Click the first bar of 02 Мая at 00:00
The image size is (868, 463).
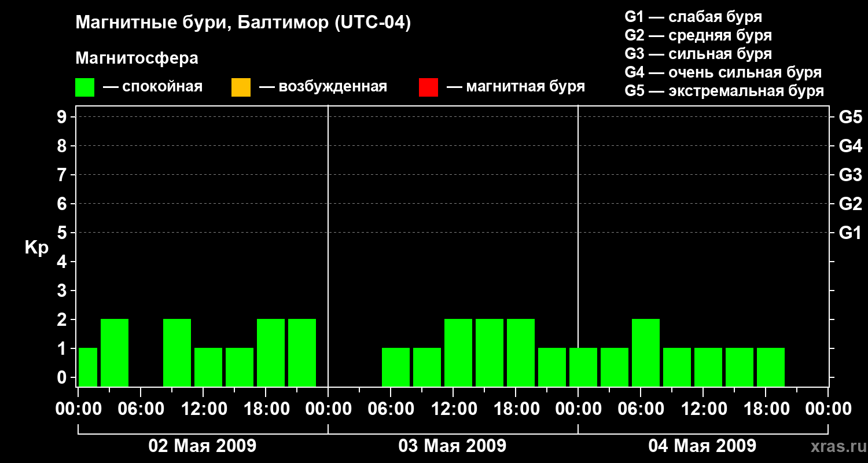point(88,367)
